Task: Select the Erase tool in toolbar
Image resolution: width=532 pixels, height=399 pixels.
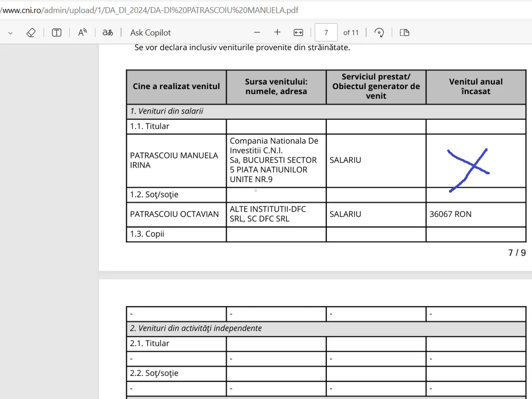Action: (x=31, y=32)
